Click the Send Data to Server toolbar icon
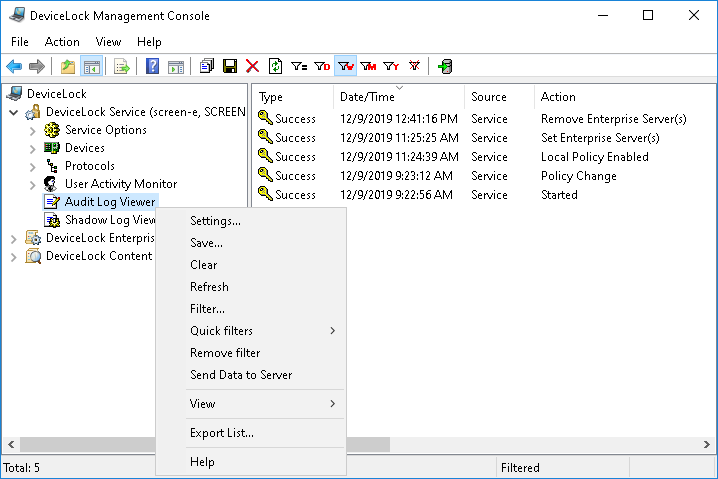This screenshot has width=718, height=479. (x=445, y=67)
